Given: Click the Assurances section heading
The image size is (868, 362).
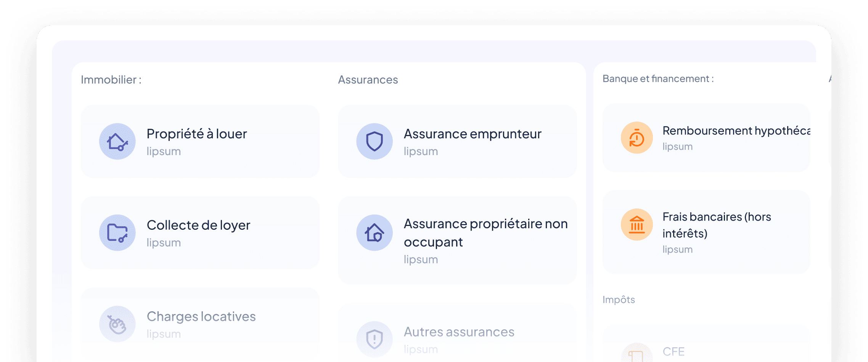Looking at the screenshot, I should click(x=368, y=80).
